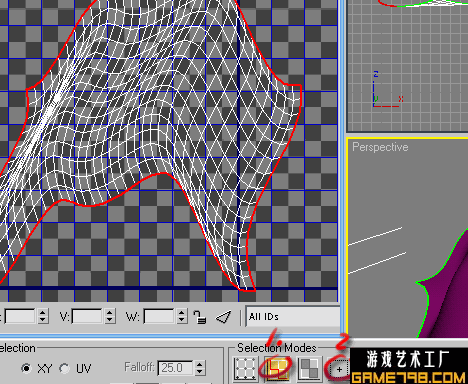Viewport: 468px width, 384px height.
Task: Click the expand selection plus button
Action: [x=339, y=369]
